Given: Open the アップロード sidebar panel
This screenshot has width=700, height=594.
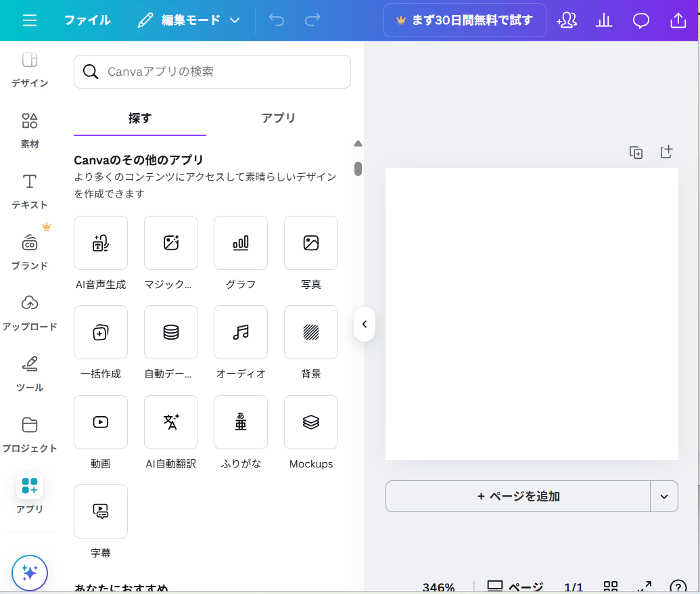Looking at the screenshot, I should click(30, 313).
